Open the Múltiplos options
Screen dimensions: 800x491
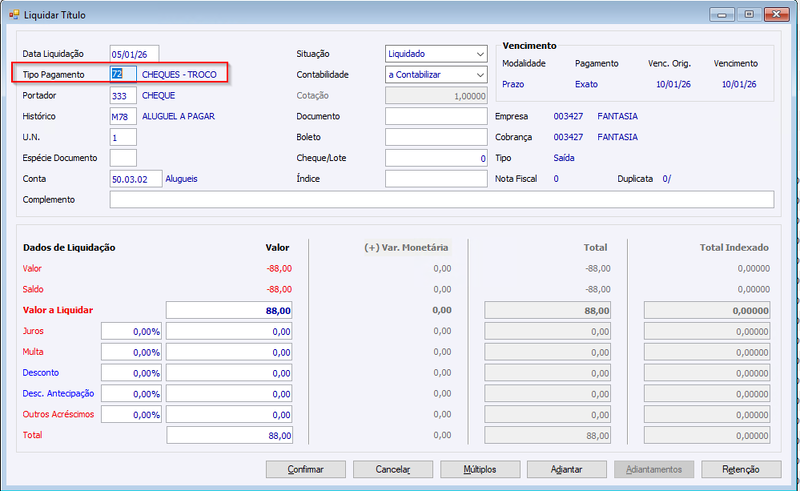(480, 469)
